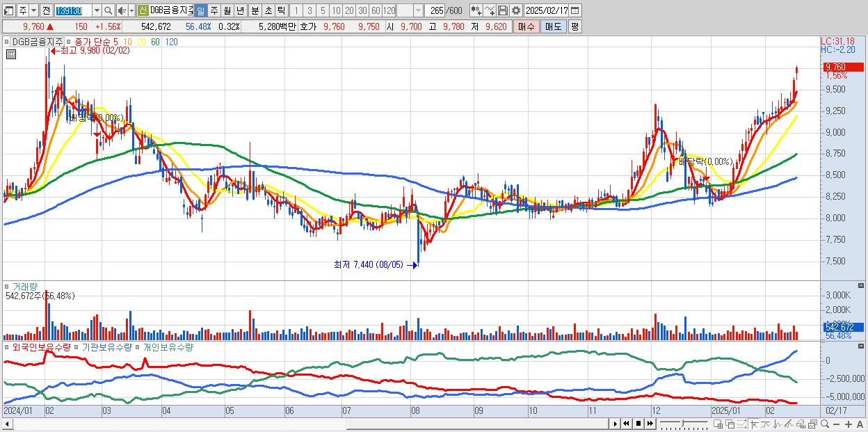
Task: Save chart with the floppy disk icon
Action: pyautogui.click(x=503, y=10)
